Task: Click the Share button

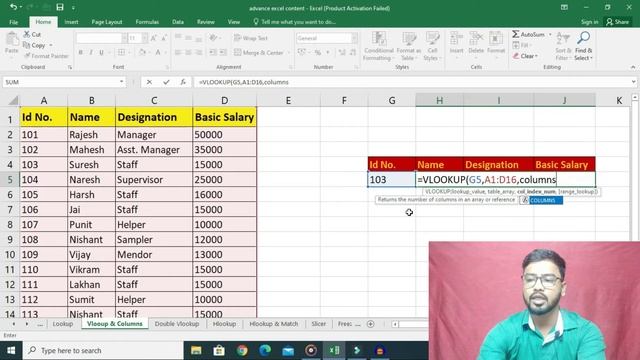Action: coord(618,22)
